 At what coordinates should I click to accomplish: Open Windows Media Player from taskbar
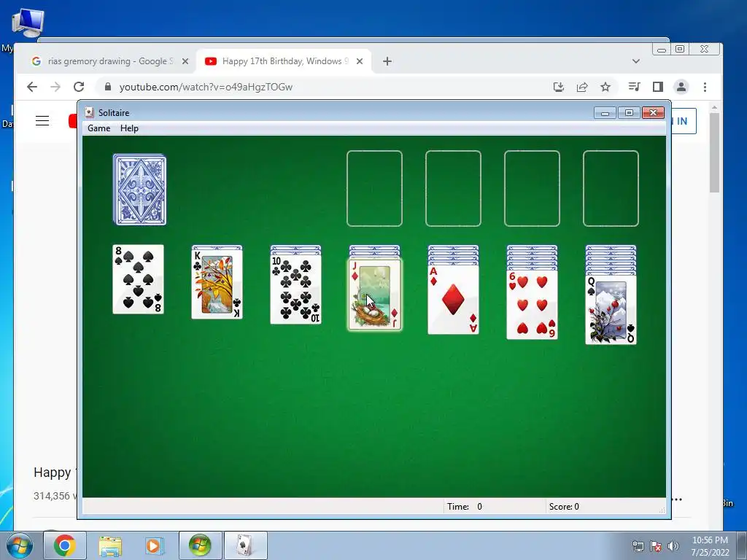click(x=153, y=545)
